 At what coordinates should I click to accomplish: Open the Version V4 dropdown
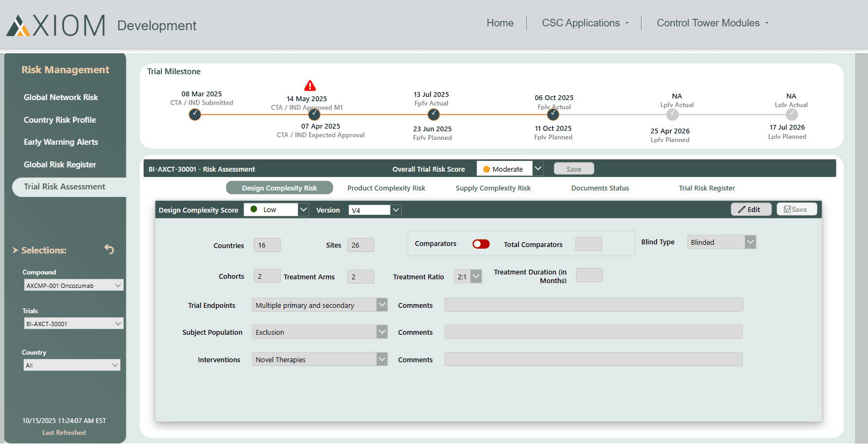coord(396,210)
